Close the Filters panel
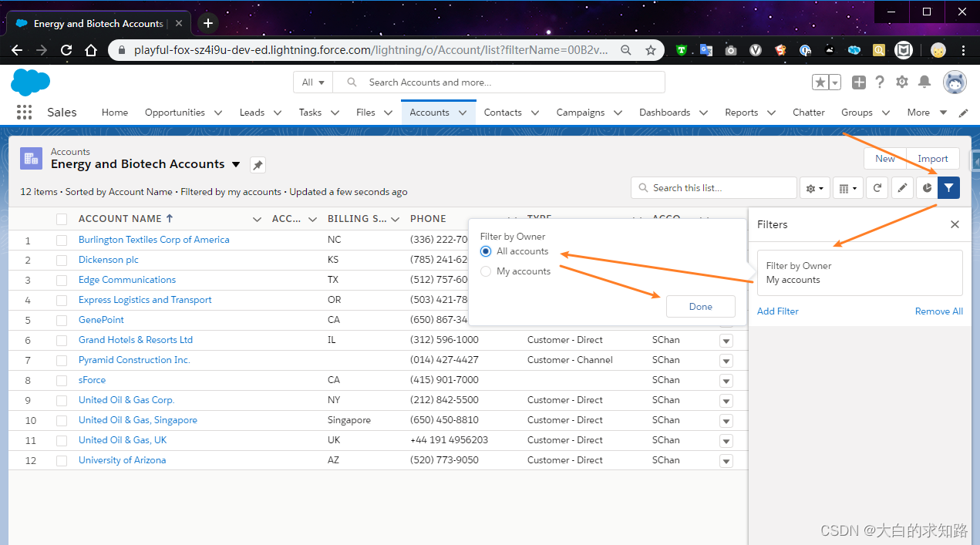The image size is (980, 545). click(955, 224)
